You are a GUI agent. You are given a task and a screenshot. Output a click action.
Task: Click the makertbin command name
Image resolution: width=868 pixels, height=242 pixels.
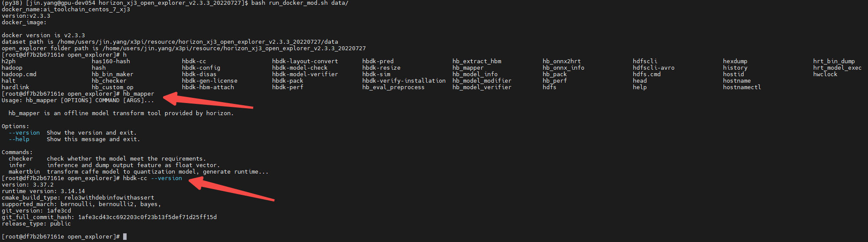(x=24, y=172)
